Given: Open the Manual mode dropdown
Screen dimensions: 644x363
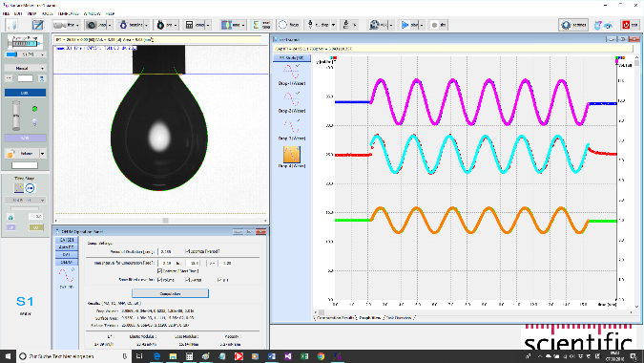Looking at the screenshot, I should pyautogui.click(x=25, y=68).
